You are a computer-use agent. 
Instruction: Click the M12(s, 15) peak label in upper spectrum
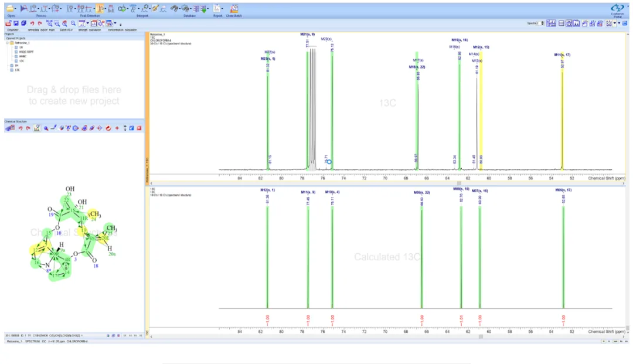(x=481, y=47)
